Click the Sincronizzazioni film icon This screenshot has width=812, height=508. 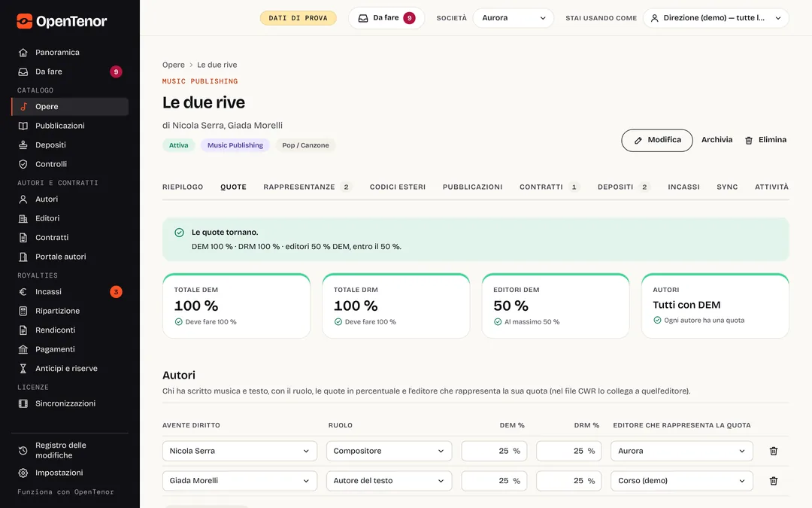pyautogui.click(x=23, y=403)
